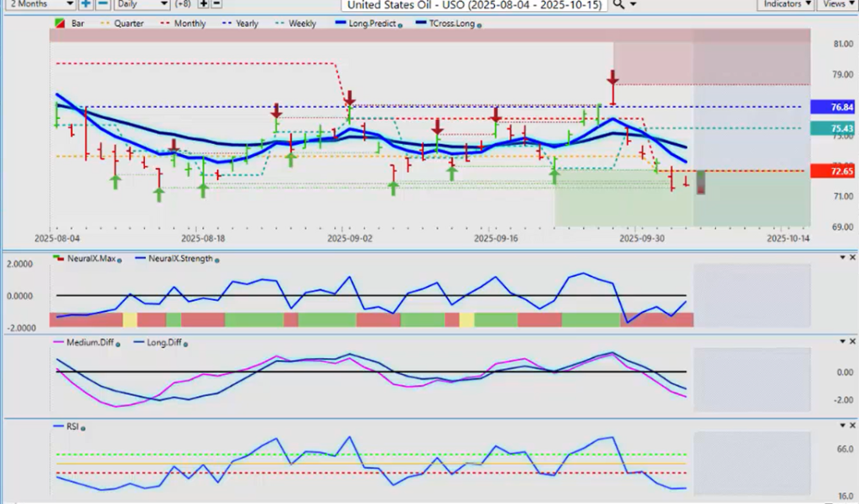Click the blue plus button beside time range
This screenshot has height=504, width=859.
coord(86,4)
